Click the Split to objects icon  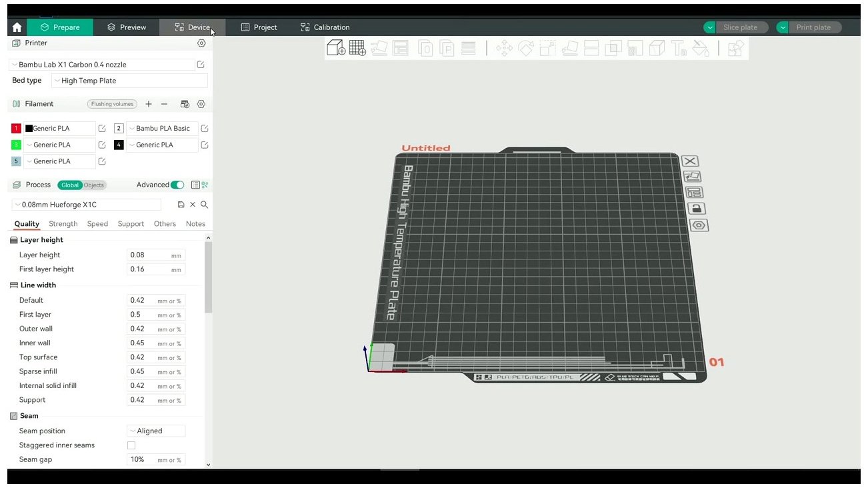coord(425,48)
